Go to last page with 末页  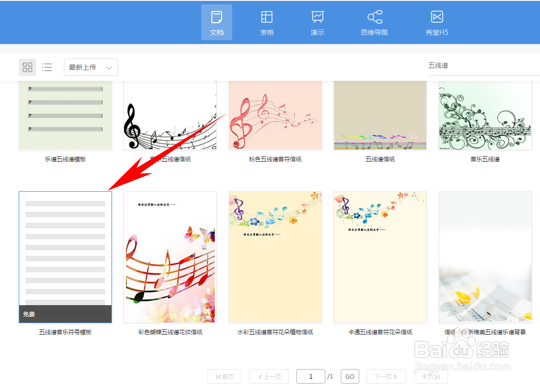tap(430, 376)
